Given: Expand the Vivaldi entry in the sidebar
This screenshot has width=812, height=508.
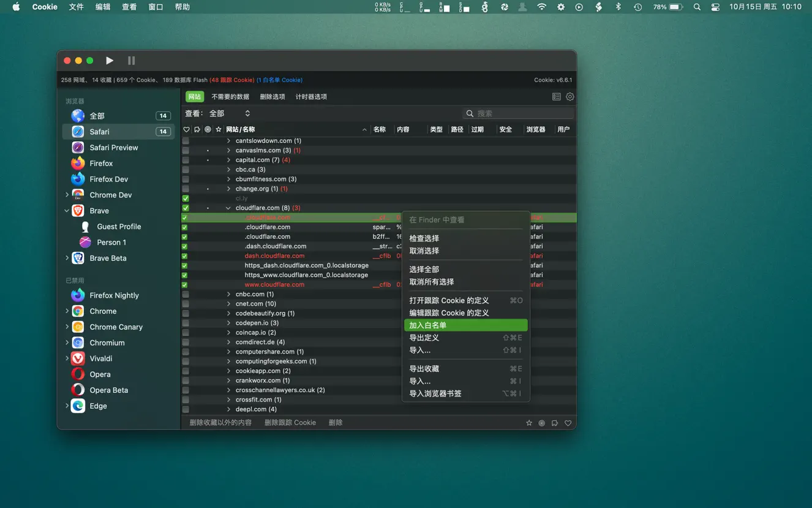Looking at the screenshot, I should tap(67, 358).
